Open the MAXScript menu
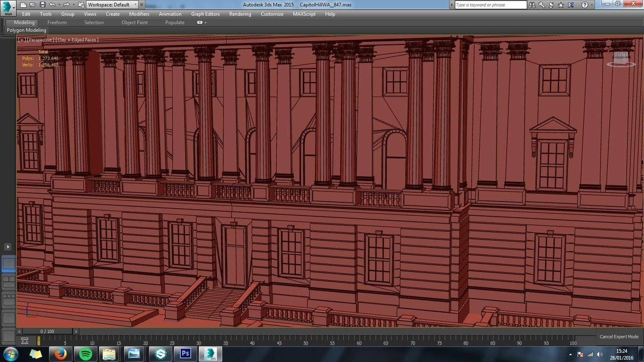 (x=304, y=14)
